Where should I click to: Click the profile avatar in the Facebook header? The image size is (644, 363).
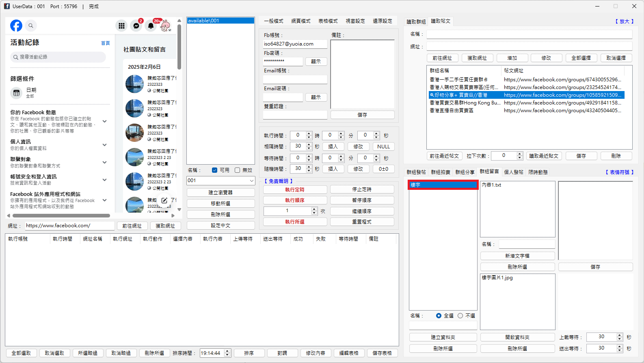pos(165,26)
